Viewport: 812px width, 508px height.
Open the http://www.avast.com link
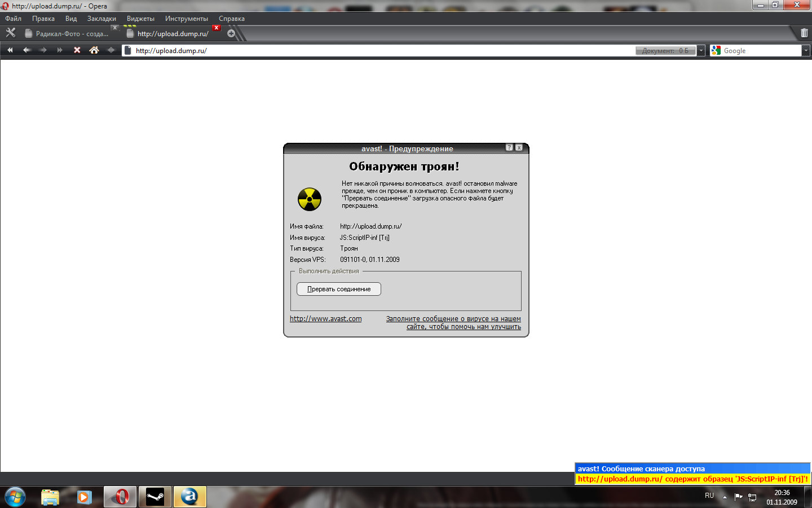(326, 318)
